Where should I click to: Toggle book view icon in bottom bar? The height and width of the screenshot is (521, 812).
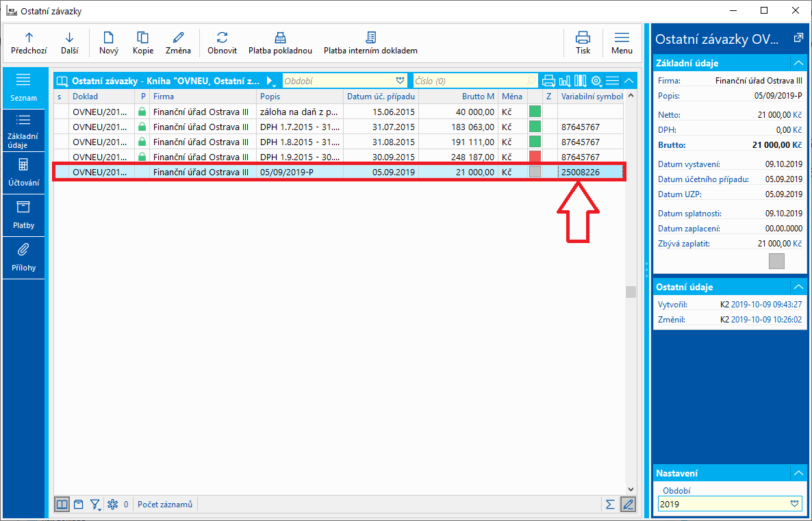tap(62, 505)
